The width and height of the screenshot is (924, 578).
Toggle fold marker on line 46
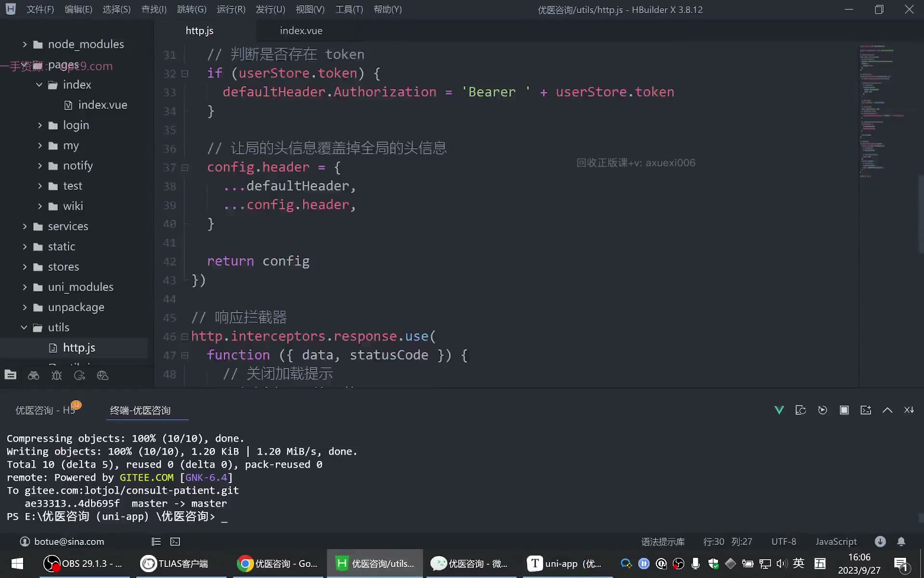[185, 337]
